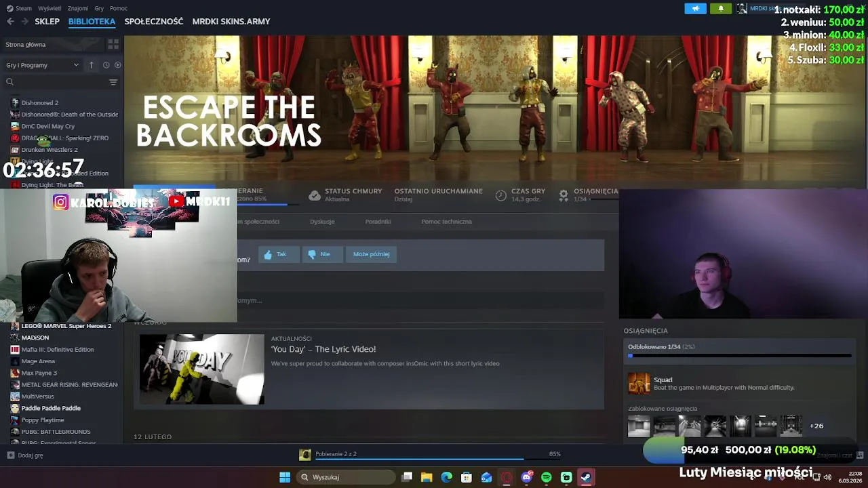Open the 'You Day' lyric video thumbnail

(x=202, y=369)
